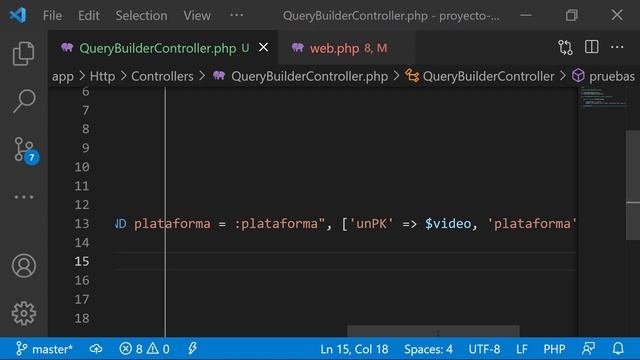Click the master* branch indicator
Viewport: 640px width, 360px height.
coord(44,349)
